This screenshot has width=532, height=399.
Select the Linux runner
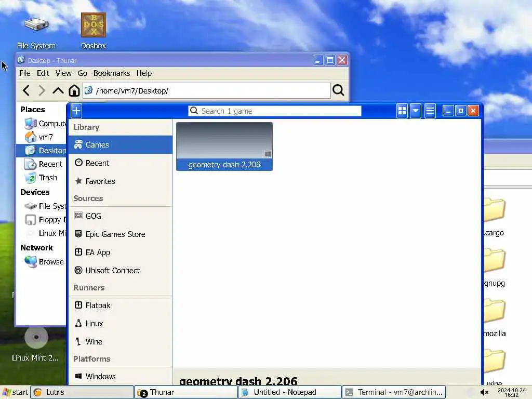[121, 323]
